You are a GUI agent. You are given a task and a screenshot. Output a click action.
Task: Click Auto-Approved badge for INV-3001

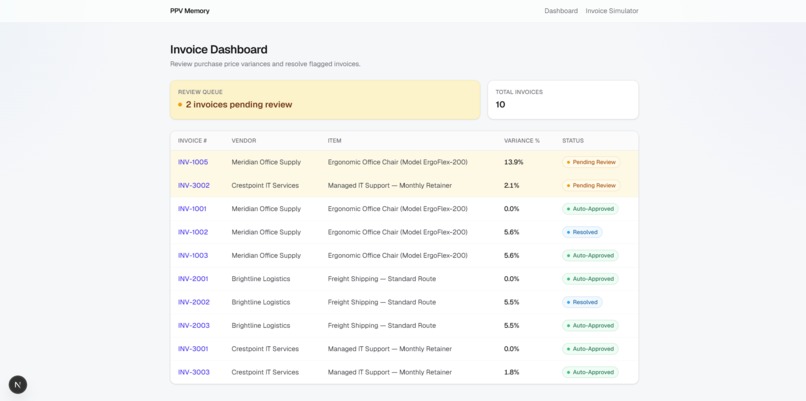pos(590,349)
